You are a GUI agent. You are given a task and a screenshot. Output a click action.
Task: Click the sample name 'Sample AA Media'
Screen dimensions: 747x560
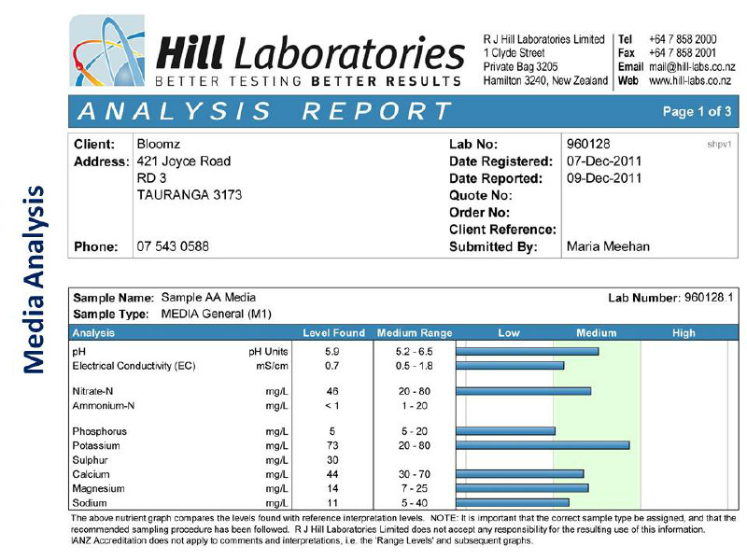pos(208,298)
